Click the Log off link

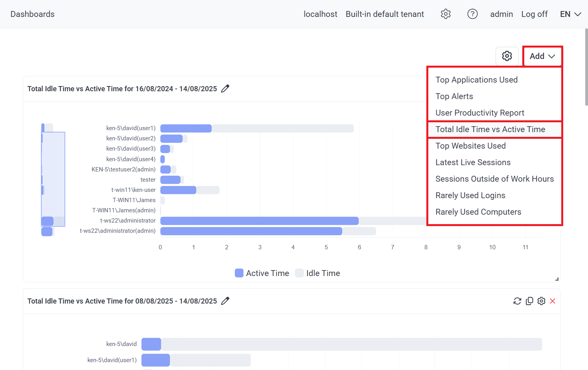coord(534,14)
